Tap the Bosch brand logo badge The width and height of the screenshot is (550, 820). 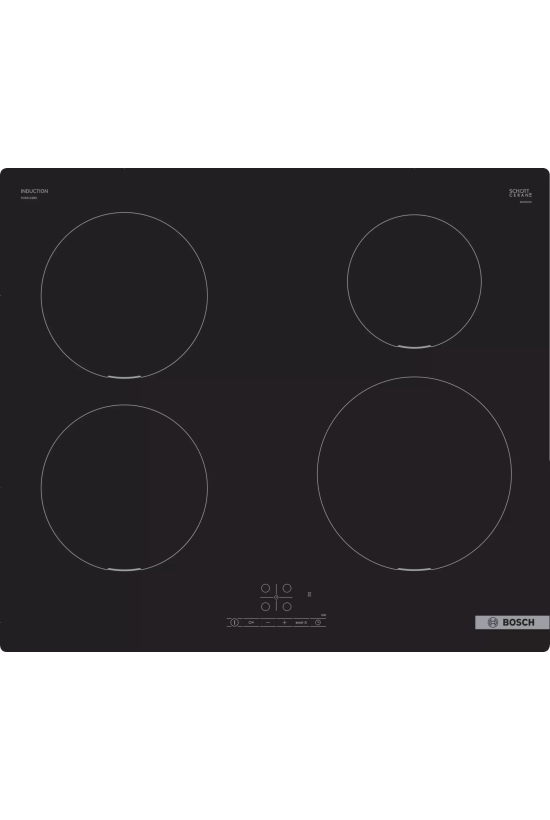(x=512, y=622)
